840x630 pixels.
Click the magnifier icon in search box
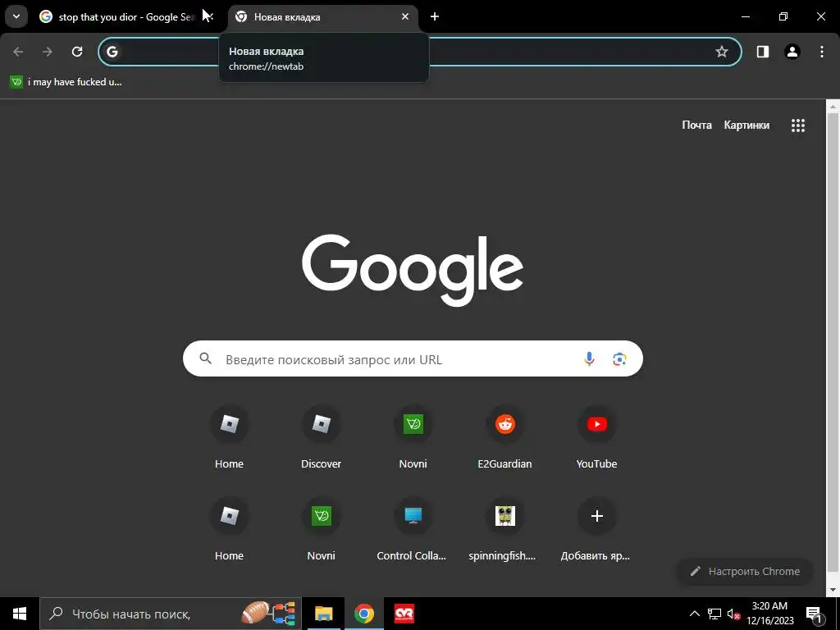click(x=206, y=358)
